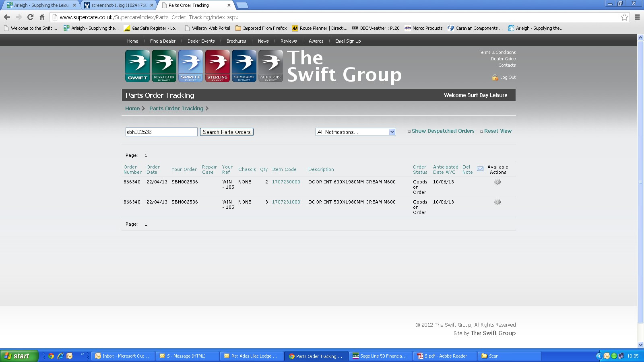The height and width of the screenshot is (362, 644).
Task: Click the Reset View link
Action: point(498,131)
